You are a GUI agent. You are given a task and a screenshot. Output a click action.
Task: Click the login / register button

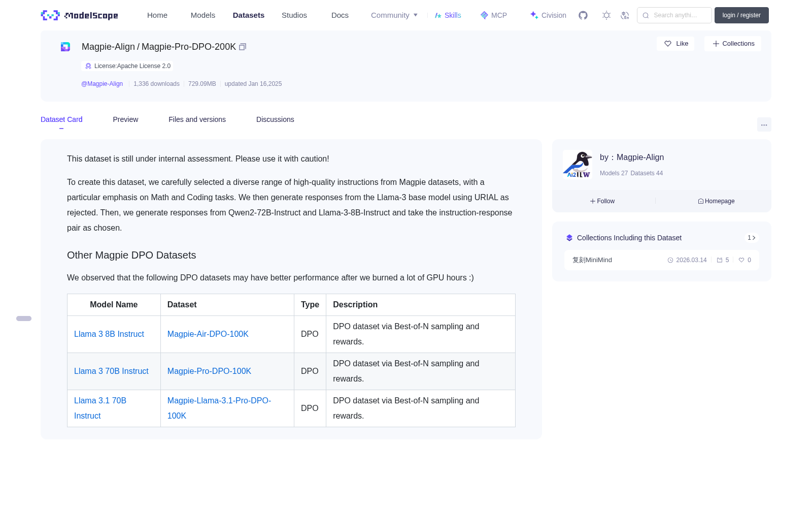pyautogui.click(x=741, y=15)
